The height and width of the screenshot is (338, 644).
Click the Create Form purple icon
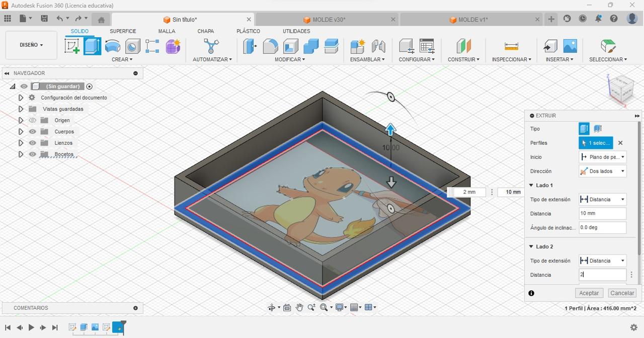[x=173, y=46]
